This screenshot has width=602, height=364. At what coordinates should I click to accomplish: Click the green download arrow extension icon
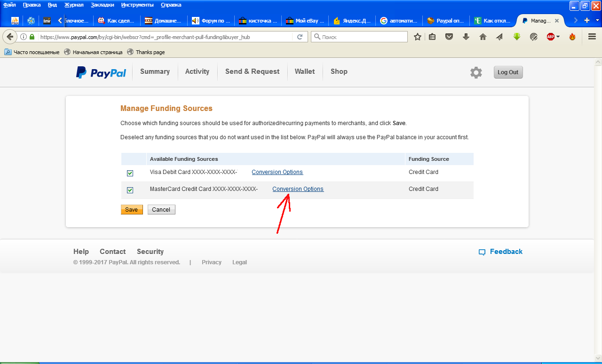(516, 37)
